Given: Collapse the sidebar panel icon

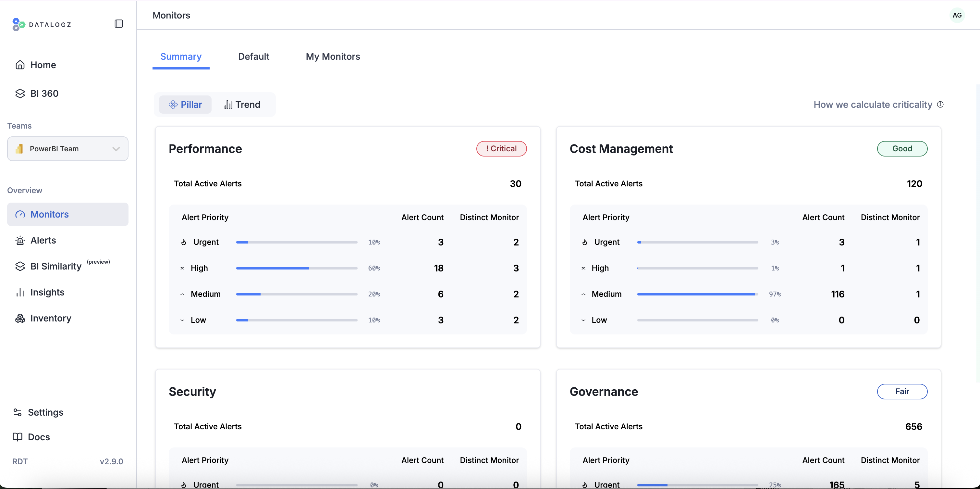Looking at the screenshot, I should pyautogui.click(x=119, y=24).
